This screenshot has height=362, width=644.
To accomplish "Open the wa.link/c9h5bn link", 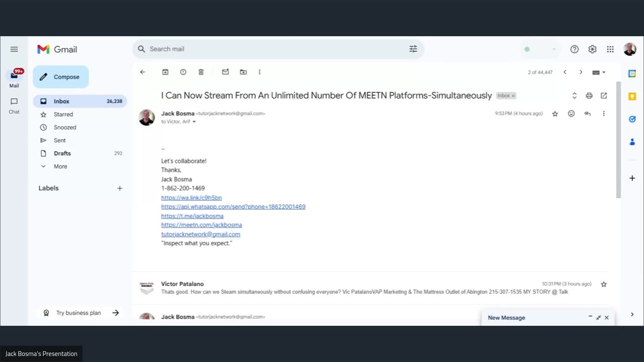I will coord(191,198).
